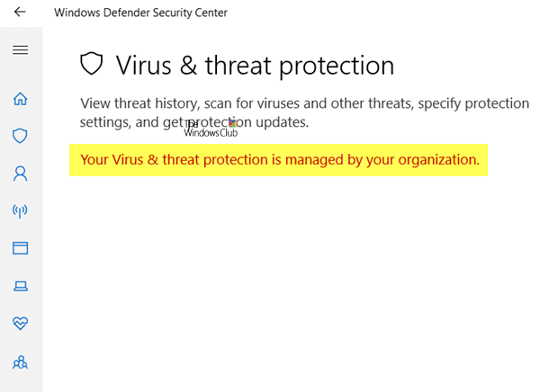540x392 pixels.
Task: Click the "View threat history" description line
Action: 304,103
